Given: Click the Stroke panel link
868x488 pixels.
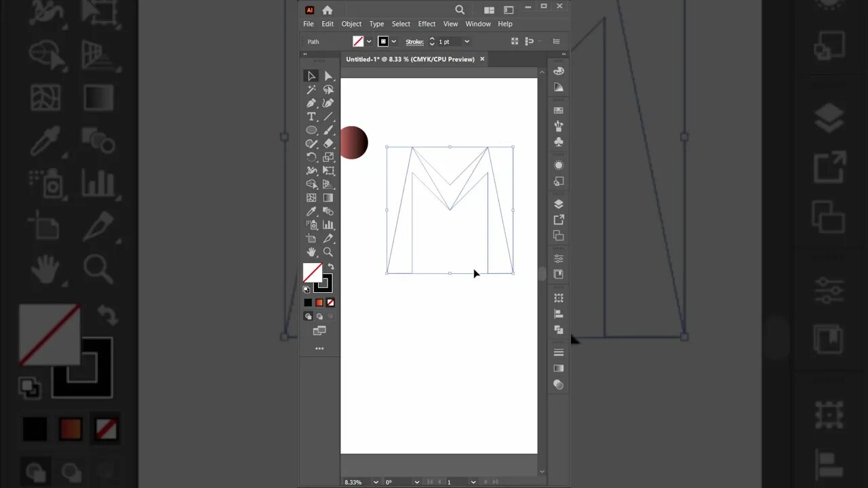Looking at the screenshot, I should click(x=414, y=42).
